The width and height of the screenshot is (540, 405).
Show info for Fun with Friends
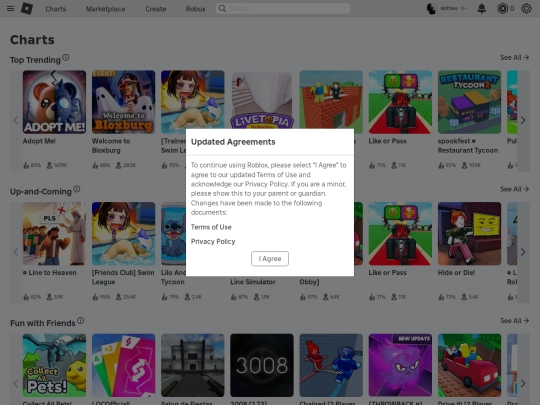(x=81, y=321)
